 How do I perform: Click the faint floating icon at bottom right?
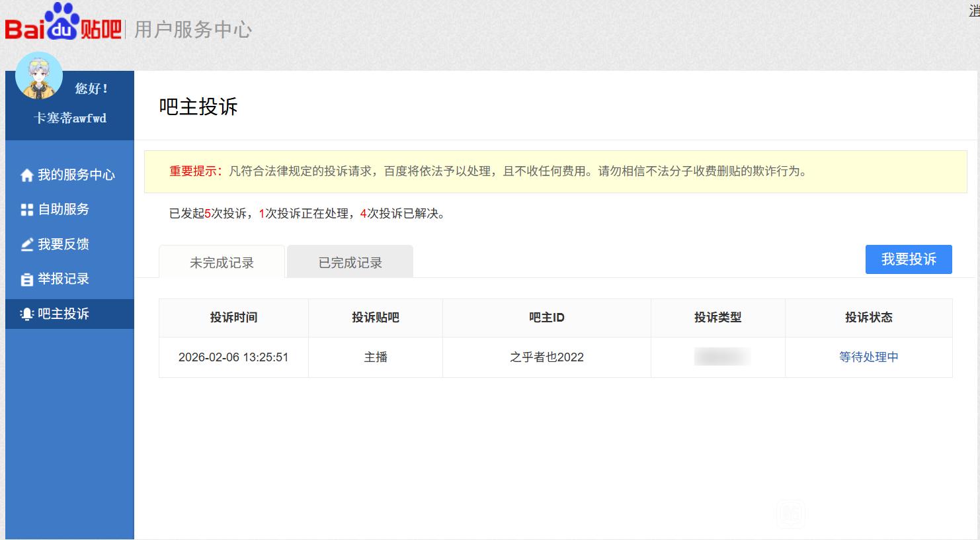click(x=791, y=514)
